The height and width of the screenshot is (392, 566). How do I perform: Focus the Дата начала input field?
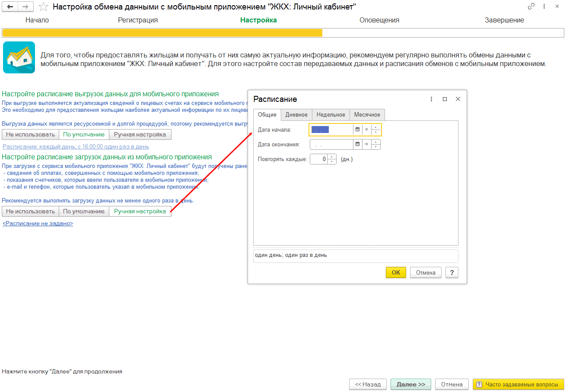pyautogui.click(x=331, y=130)
